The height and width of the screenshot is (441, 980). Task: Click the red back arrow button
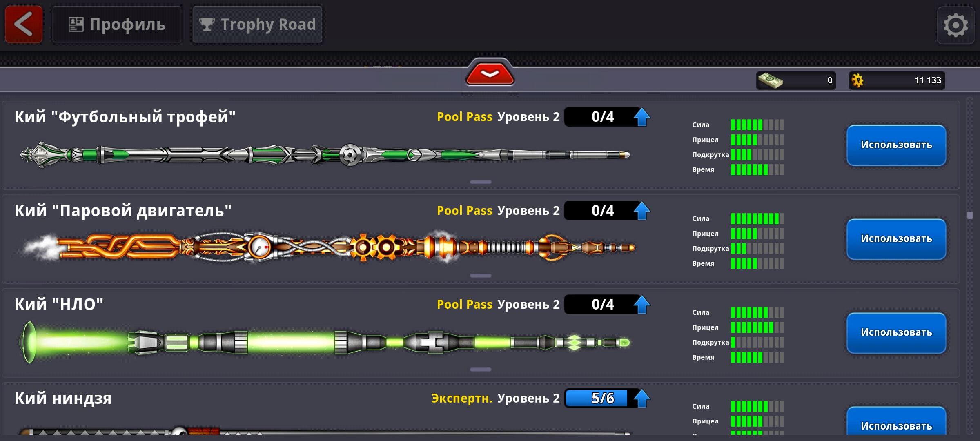tap(24, 24)
